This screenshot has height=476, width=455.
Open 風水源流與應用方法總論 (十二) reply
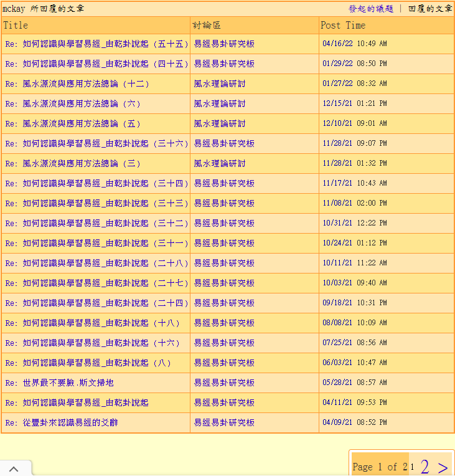[x=77, y=84]
